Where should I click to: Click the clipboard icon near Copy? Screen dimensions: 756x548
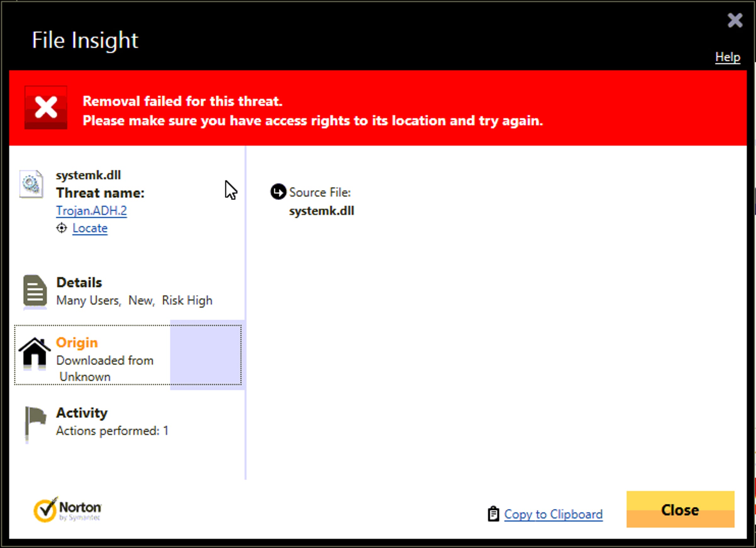coord(493,514)
